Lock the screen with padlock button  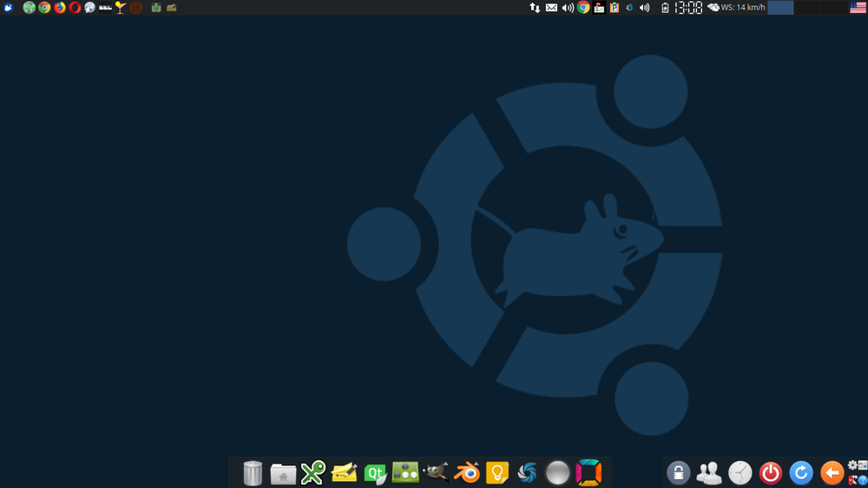coord(678,473)
